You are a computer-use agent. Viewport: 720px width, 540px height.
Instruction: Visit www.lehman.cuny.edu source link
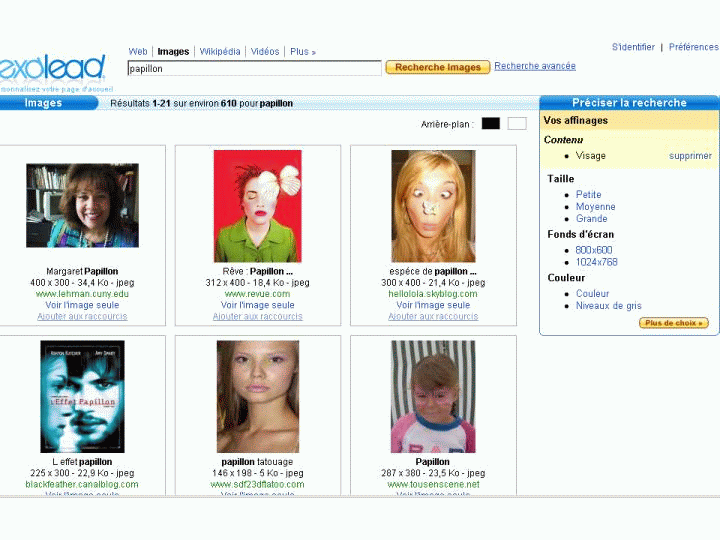(x=82, y=294)
